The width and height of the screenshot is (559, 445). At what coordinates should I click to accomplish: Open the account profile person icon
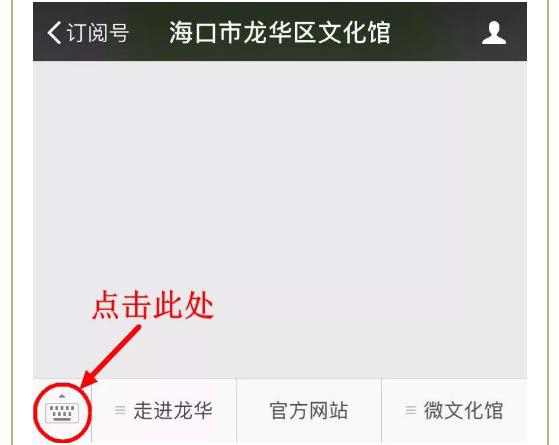(x=494, y=32)
